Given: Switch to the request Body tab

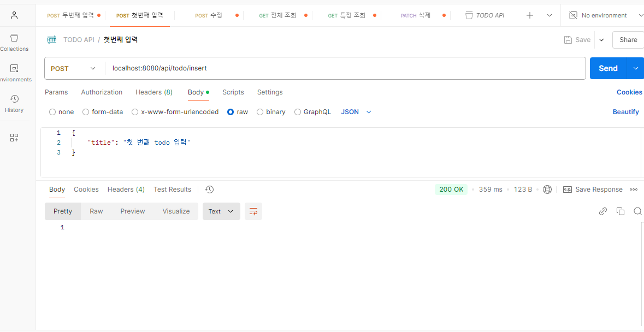Looking at the screenshot, I should [x=199, y=92].
